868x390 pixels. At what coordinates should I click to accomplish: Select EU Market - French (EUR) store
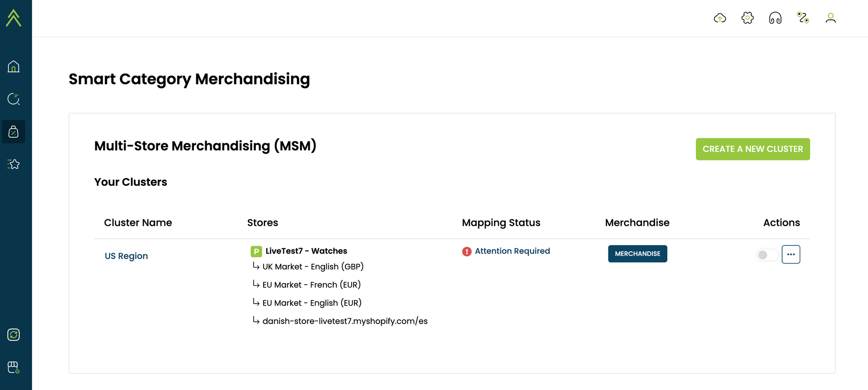pyautogui.click(x=311, y=285)
